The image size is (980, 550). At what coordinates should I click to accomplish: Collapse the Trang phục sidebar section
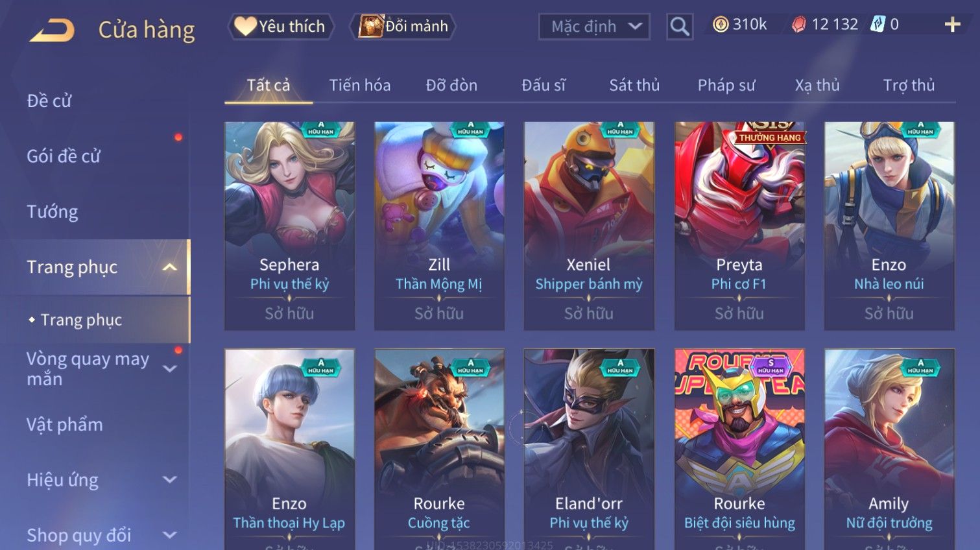169,267
